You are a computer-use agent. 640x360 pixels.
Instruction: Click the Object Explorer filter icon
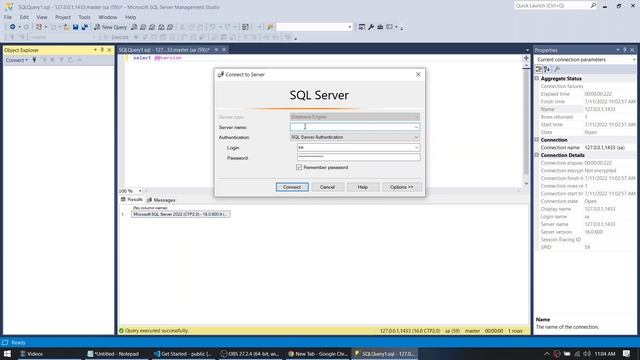coord(61,60)
